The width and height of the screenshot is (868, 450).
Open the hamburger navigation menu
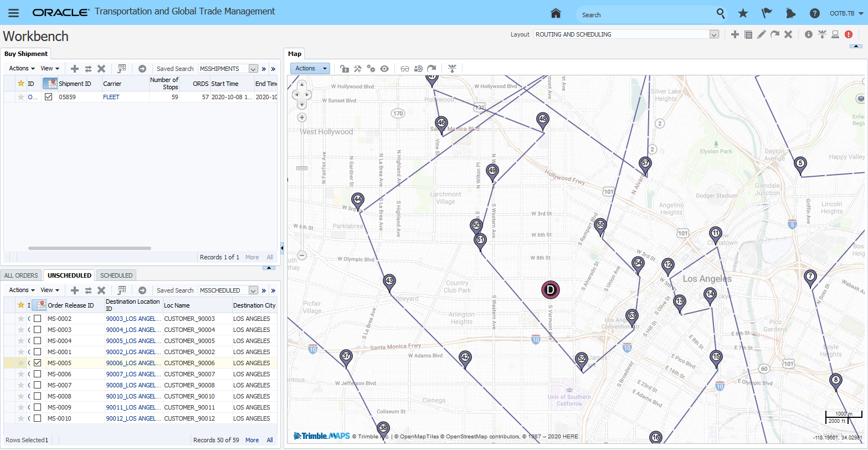[13, 13]
